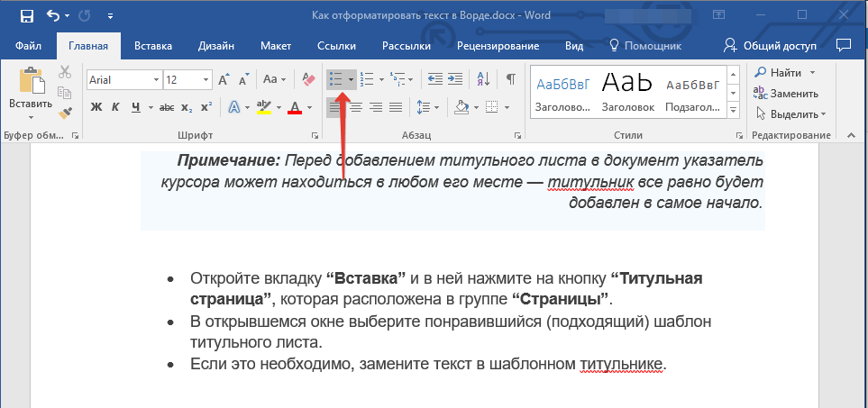868x408 pixels.
Task: Toggle italic К formatting
Action: 115,107
